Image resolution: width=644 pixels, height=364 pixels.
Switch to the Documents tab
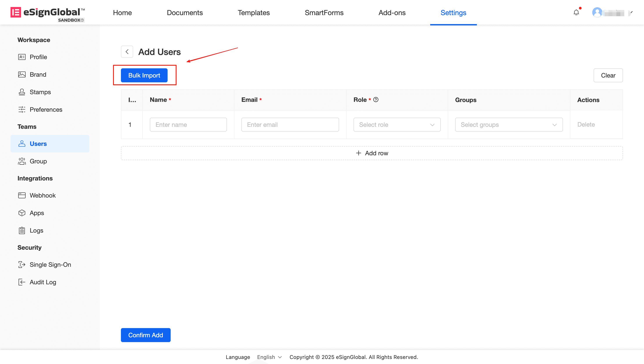pos(184,12)
